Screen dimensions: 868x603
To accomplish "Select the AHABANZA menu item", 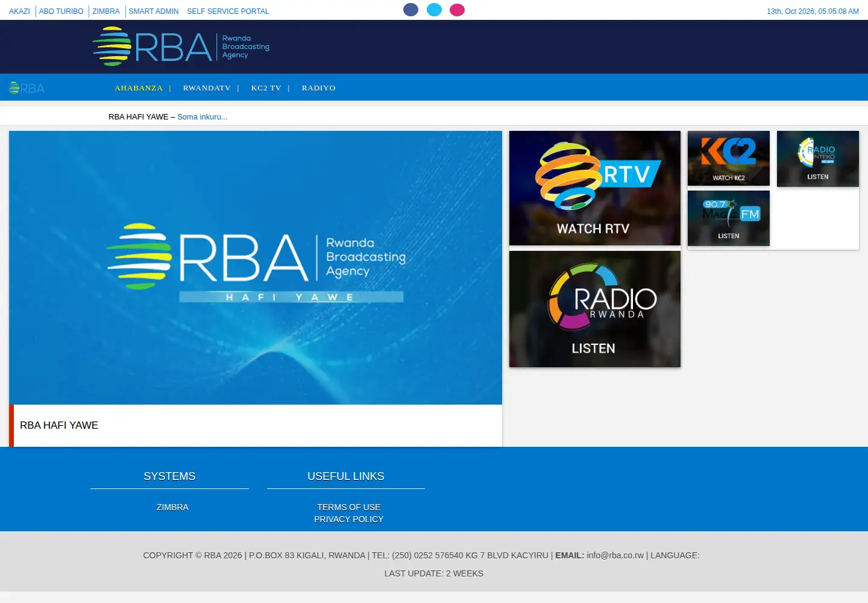I will (139, 88).
